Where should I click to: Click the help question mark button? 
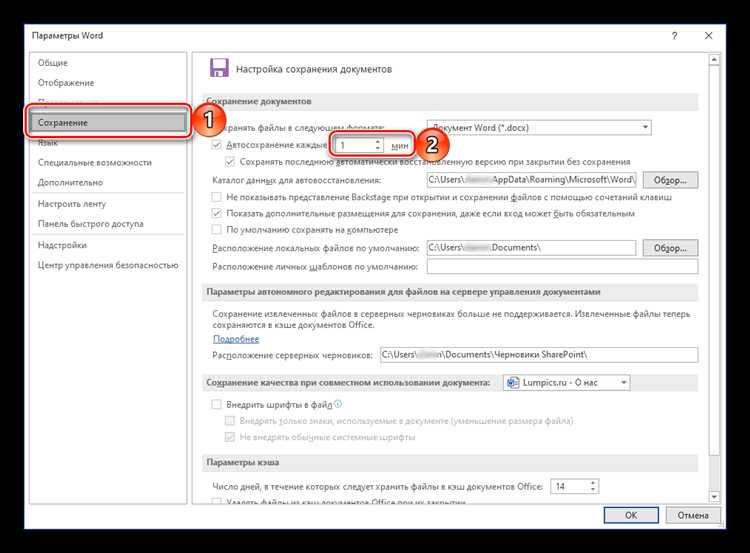[674, 36]
